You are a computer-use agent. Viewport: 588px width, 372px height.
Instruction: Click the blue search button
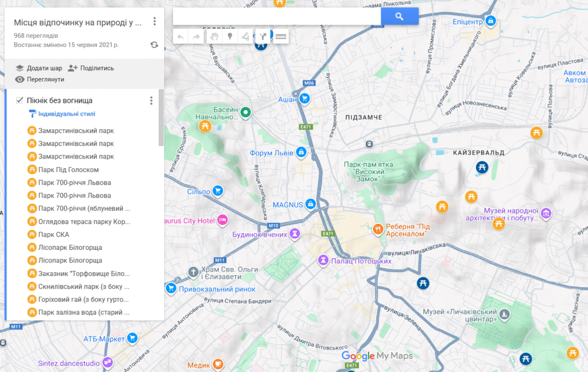pyautogui.click(x=400, y=17)
